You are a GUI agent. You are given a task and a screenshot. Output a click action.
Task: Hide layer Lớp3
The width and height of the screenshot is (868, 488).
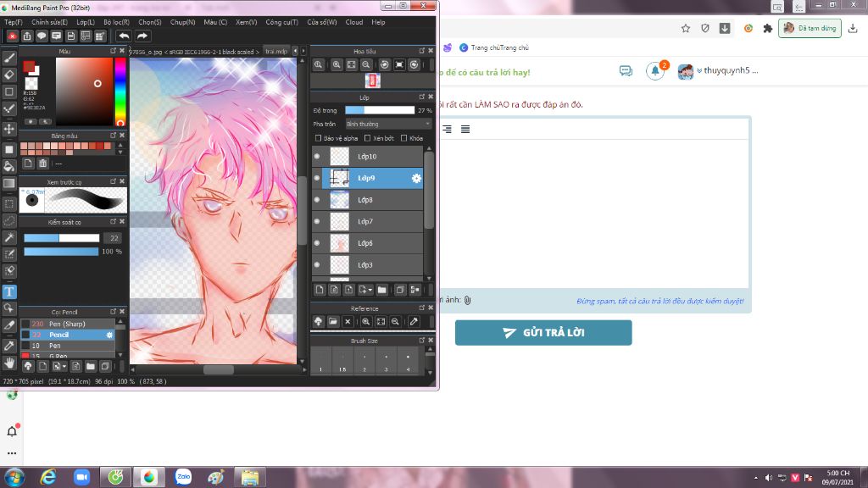(x=317, y=264)
